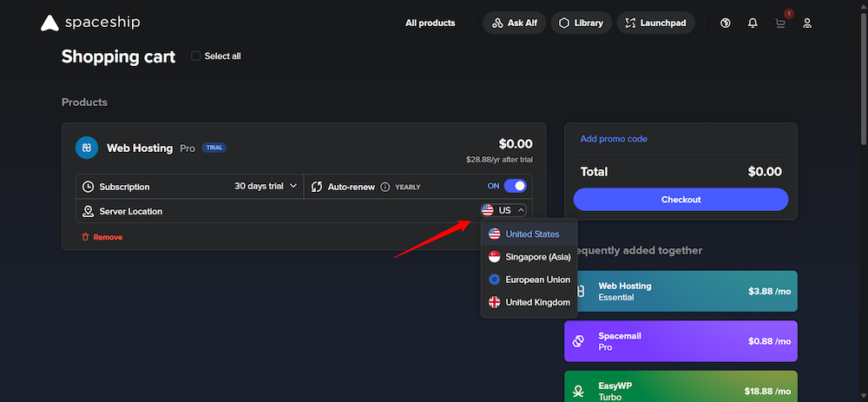The height and width of the screenshot is (402, 868).
Task: Select Singapore (Asia) server location
Action: pyautogui.click(x=529, y=257)
